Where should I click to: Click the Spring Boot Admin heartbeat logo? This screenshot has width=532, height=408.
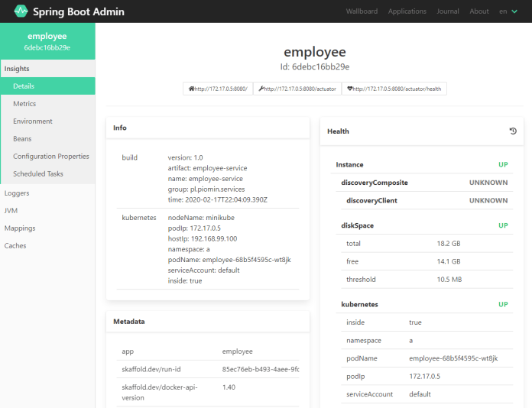click(x=21, y=11)
